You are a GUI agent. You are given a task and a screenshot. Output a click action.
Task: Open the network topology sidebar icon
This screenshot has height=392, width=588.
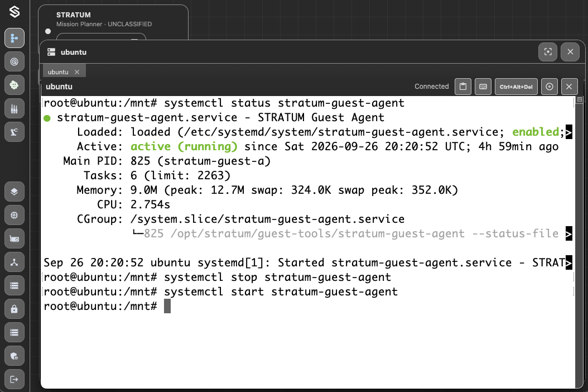pyautogui.click(x=15, y=262)
